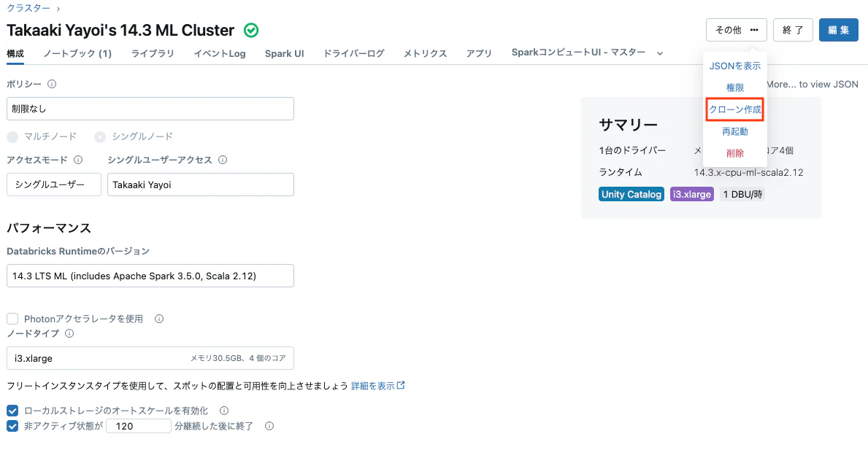The image size is (868, 458).
Task: Click the info icon next to シングルユーザーアクセス
Action: [223, 160]
